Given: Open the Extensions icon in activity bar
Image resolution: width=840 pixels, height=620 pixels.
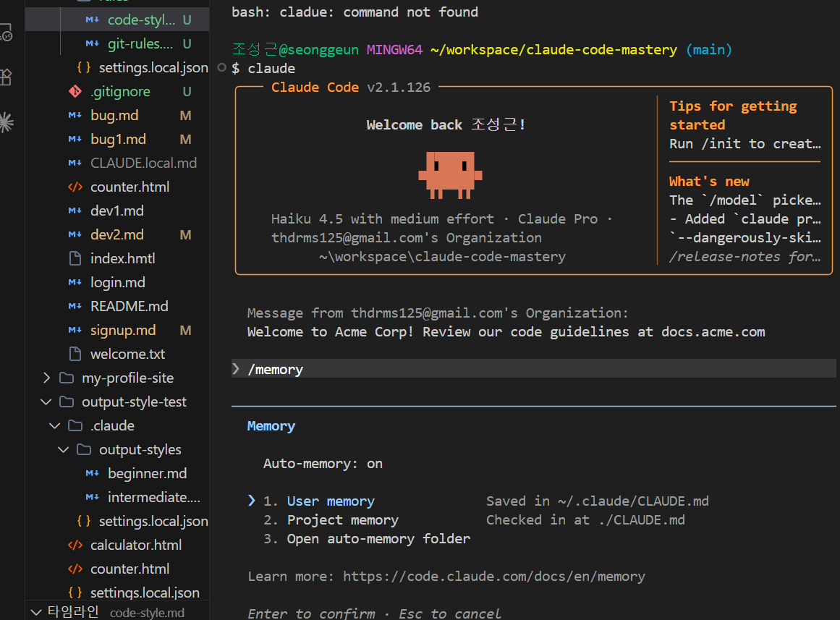Looking at the screenshot, I should [5, 77].
